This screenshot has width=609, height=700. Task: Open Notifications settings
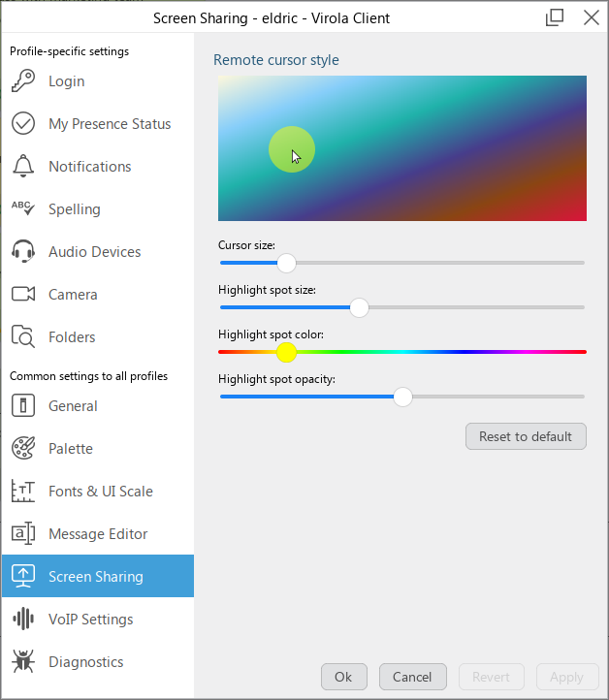[x=90, y=167]
